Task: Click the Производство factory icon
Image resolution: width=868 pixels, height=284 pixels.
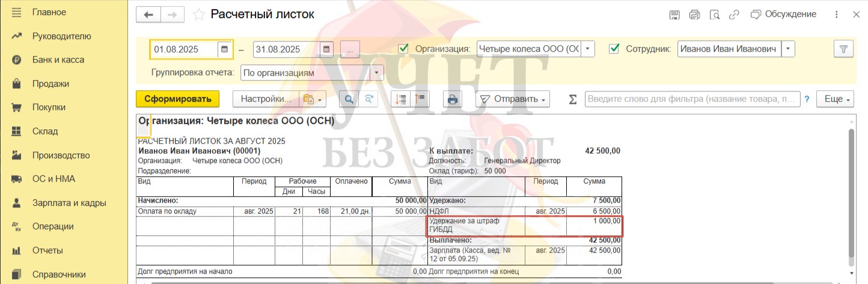Action: 17,155
